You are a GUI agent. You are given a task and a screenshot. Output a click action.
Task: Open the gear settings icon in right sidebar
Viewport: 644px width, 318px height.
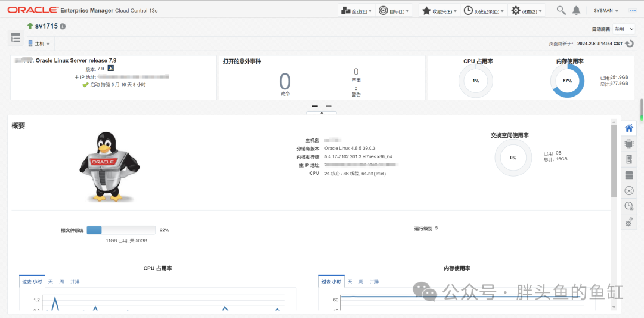point(629,223)
